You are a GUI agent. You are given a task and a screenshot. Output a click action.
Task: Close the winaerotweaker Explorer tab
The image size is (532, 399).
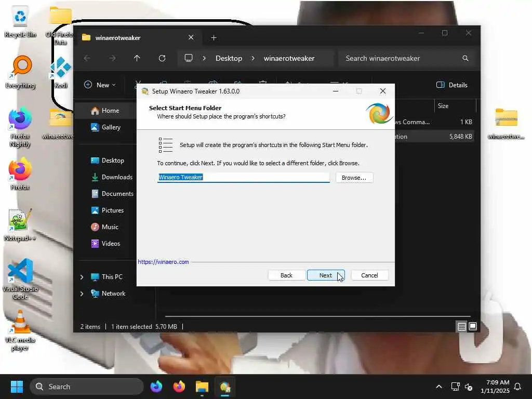191,37
